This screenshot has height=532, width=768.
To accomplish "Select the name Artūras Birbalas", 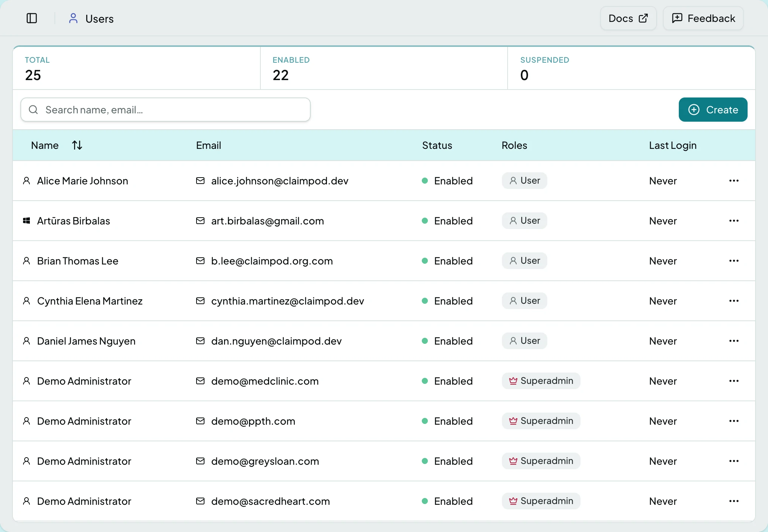I will (x=73, y=221).
